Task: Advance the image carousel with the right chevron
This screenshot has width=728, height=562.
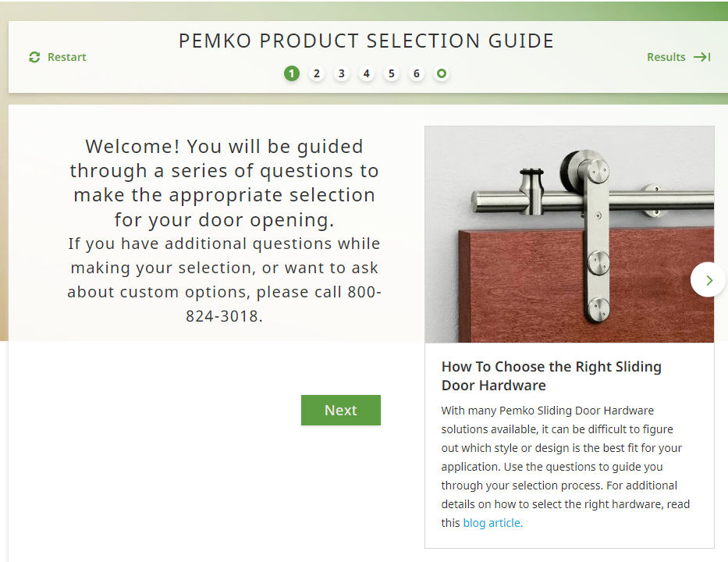Action: 708,279
